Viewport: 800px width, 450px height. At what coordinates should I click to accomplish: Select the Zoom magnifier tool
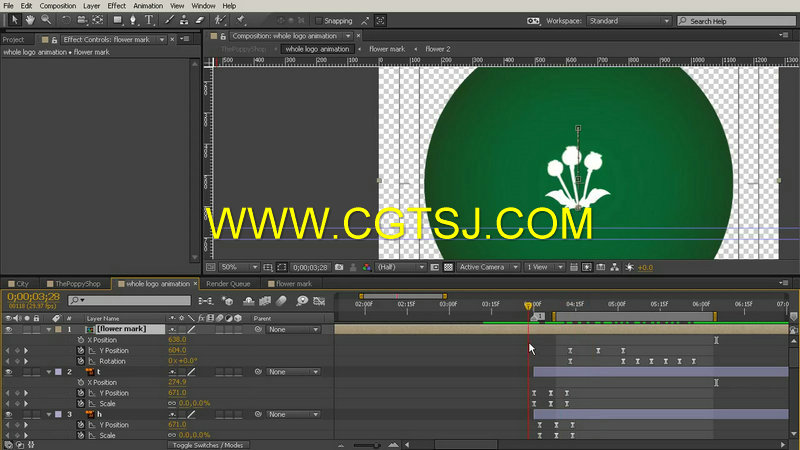point(46,20)
